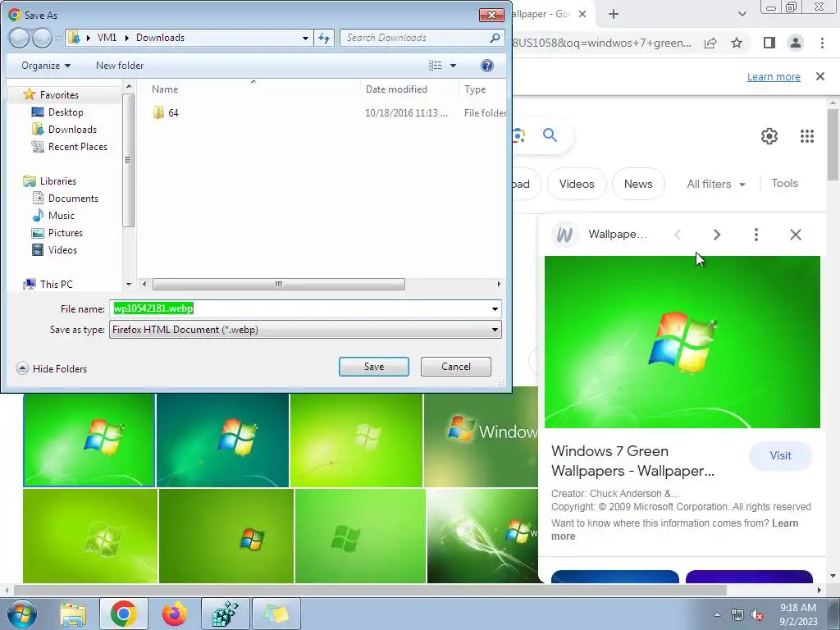Click the search magnifier in Search Downloads

click(495, 38)
